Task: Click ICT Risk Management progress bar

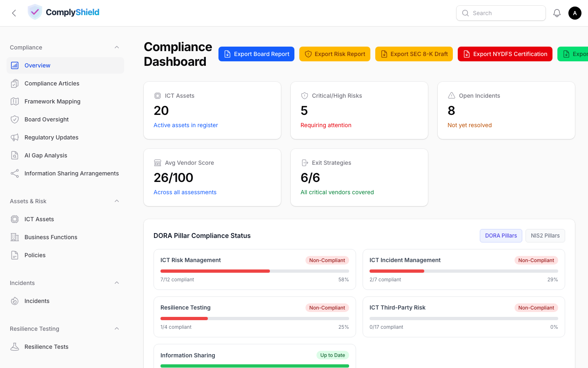Action: (x=255, y=271)
